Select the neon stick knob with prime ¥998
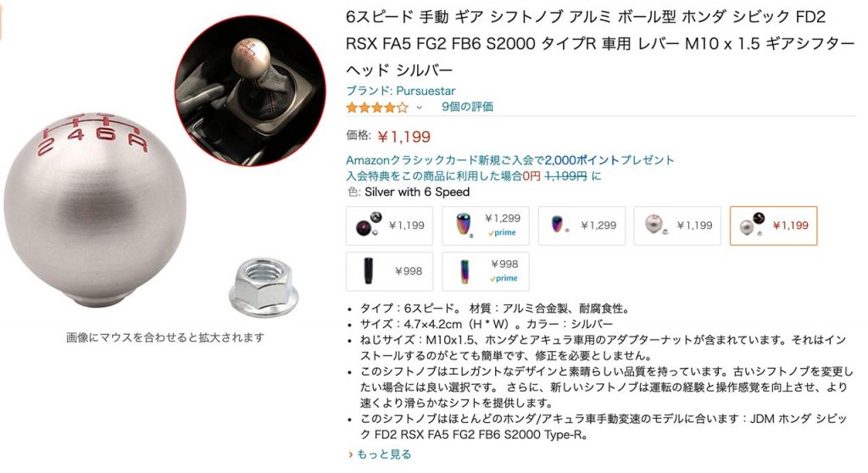Screen dimensions: 868x473 (x=486, y=271)
